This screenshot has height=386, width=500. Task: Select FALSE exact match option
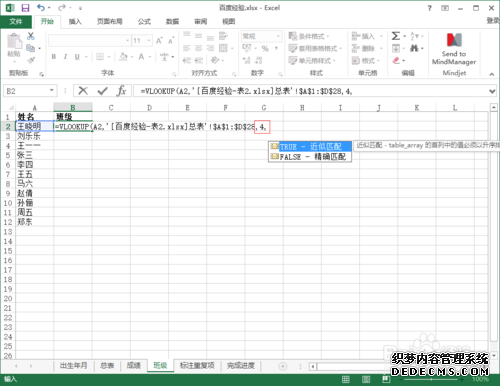click(x=310, y=157)
